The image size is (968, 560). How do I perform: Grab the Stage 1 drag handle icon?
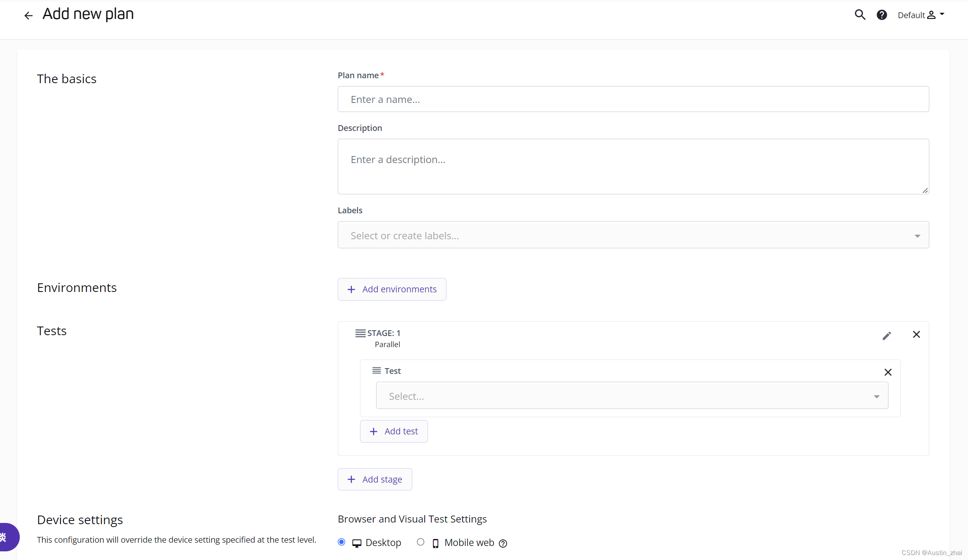pos(360,333)
